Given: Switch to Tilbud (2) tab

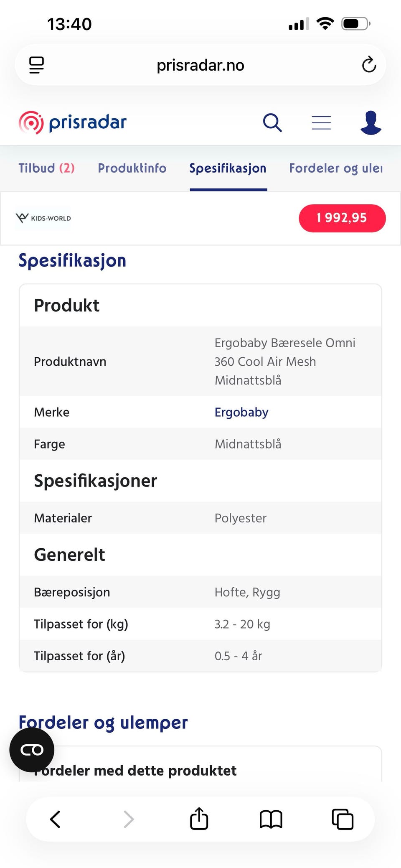Looking at the screenshot, I should click(47, 168).
